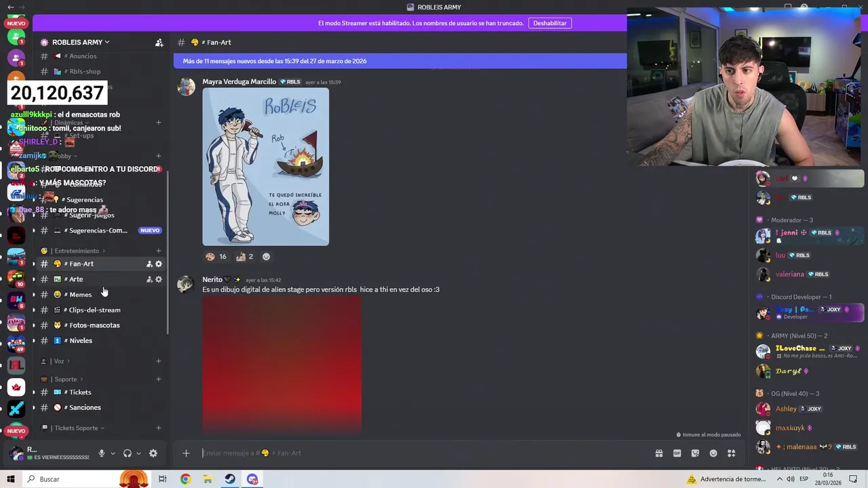Image resolution: width=868 pixels, height=488 pixels.
Task: Open microphone input options chevron
Action: pos(113,453)
